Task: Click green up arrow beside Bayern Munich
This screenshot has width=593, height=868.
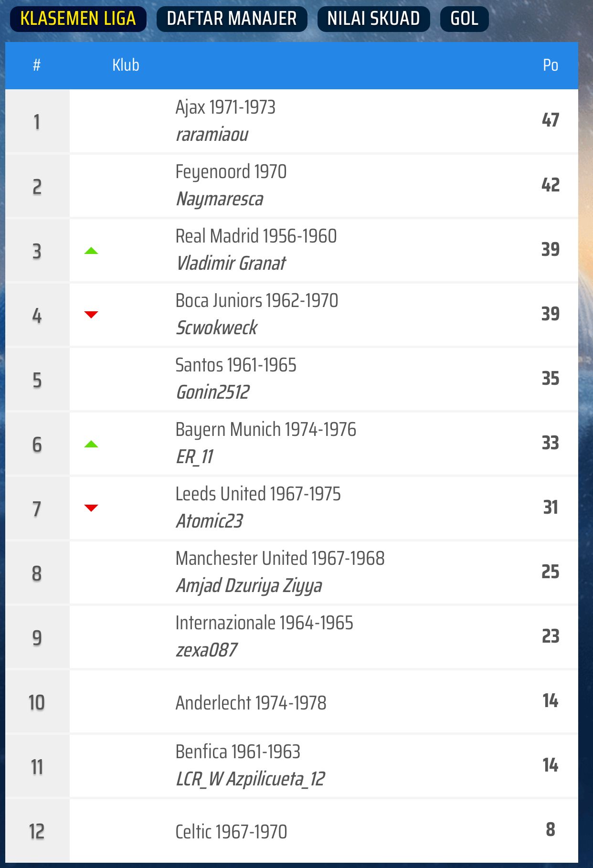Action: [x=91, y=444]
